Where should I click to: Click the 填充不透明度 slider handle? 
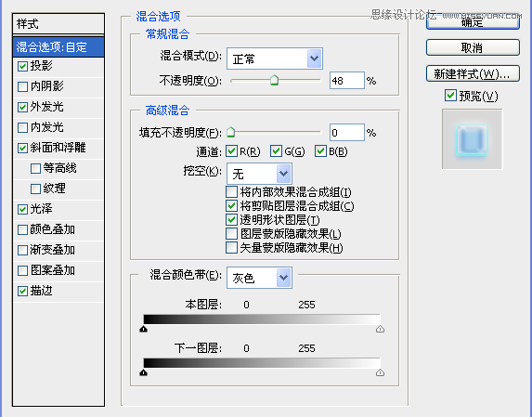tap(230, 132)
